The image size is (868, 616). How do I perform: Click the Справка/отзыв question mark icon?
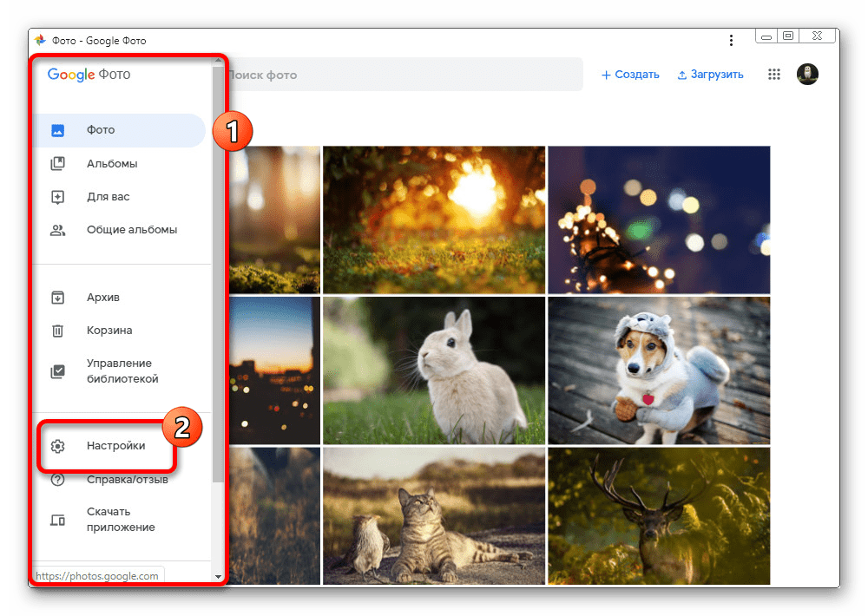(x=57, y=479)
